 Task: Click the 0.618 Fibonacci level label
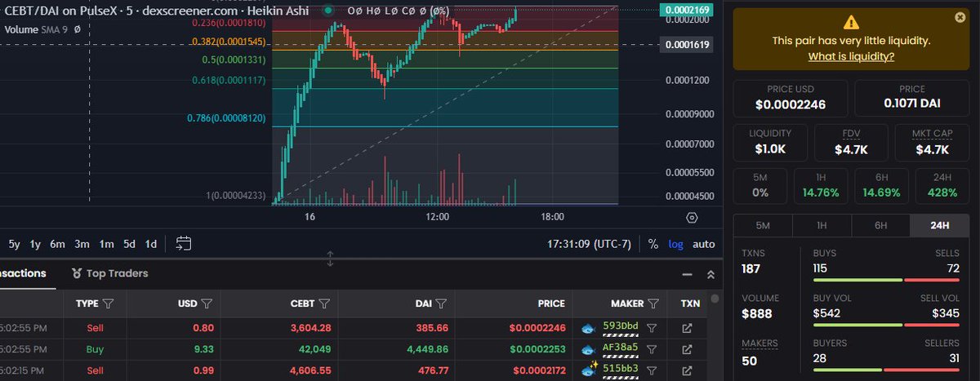[x=229, y=80]
